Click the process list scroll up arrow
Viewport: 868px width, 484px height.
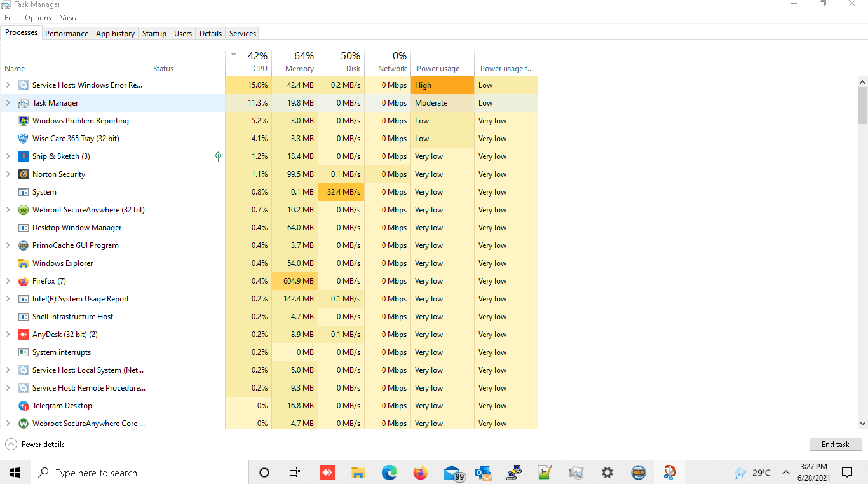(x=862, y=82)
